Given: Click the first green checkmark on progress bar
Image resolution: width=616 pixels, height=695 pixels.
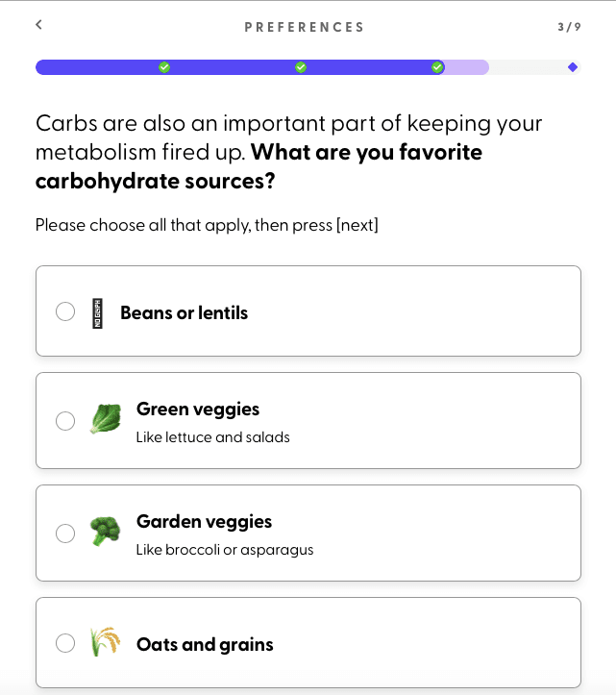Looking at the screenshot, I should (x=164, y=67).
